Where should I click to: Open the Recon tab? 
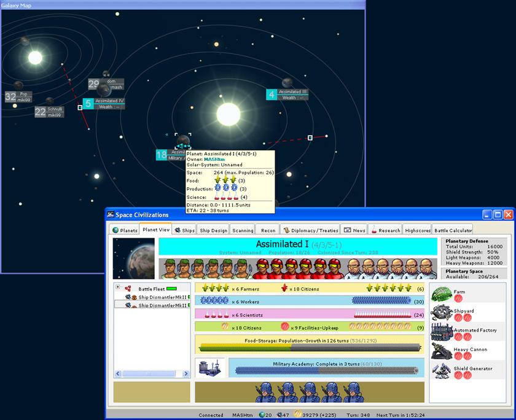point(268,230)
